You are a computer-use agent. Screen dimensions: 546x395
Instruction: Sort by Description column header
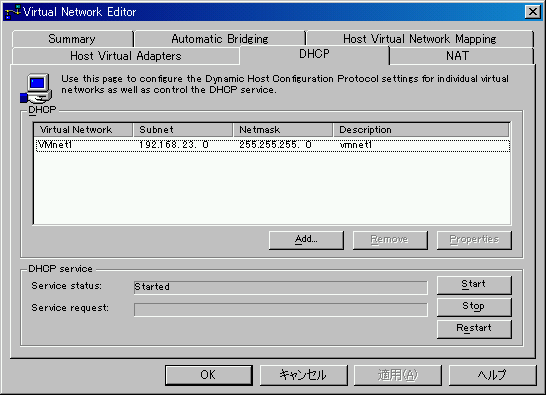pyautogui.click(x=421, y=130)
